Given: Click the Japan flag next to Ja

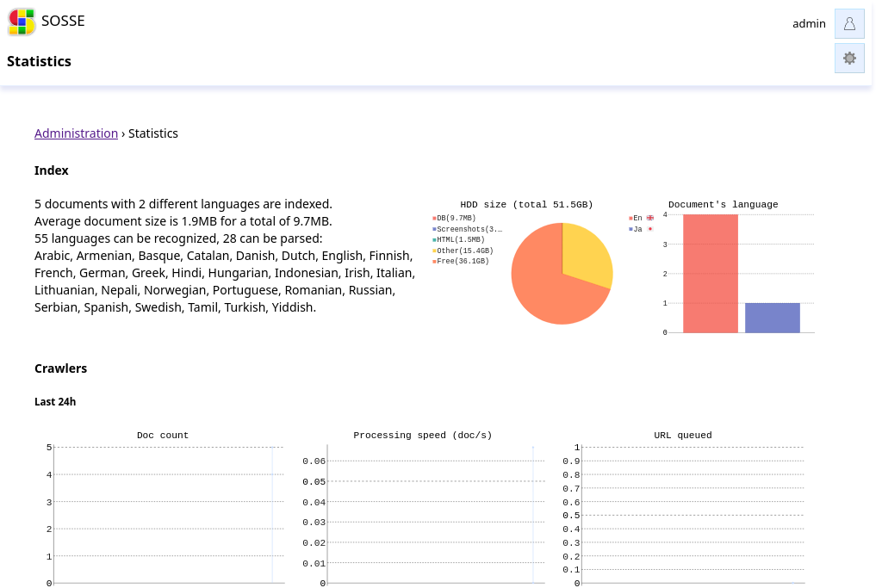Looking at the screenshot, I should pyautogui.click(x=650, y=229).
